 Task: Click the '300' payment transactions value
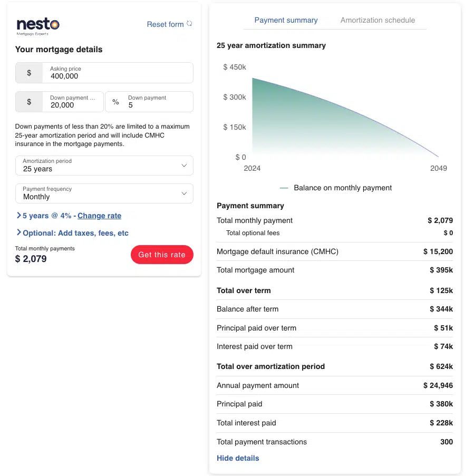(447, 442)
